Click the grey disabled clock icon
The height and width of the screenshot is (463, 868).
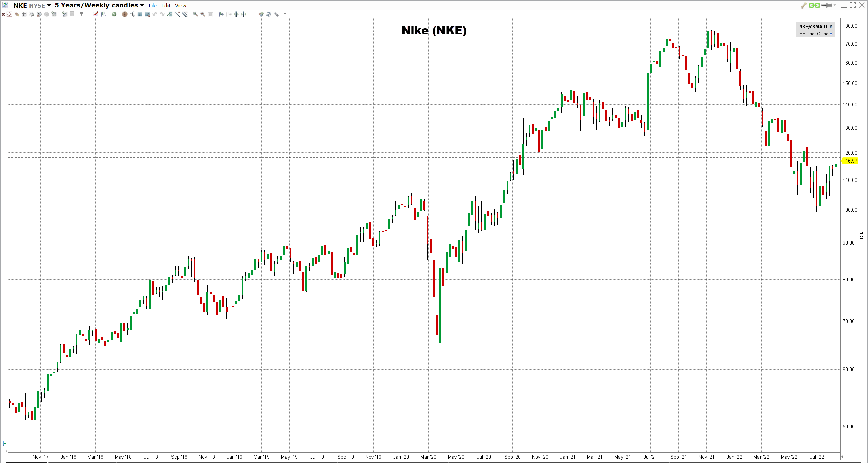[x=46, y=14]
